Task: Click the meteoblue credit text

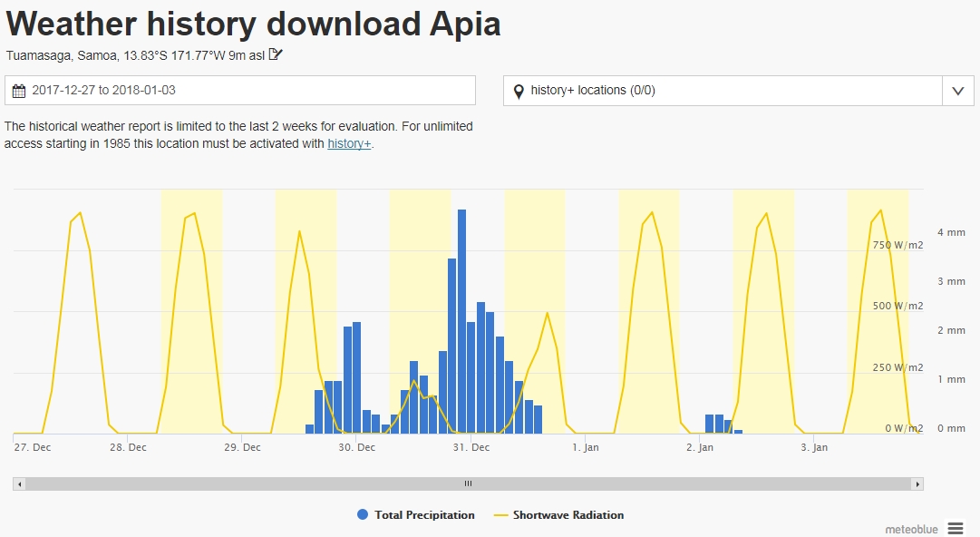Action: [x=911, y=529]
